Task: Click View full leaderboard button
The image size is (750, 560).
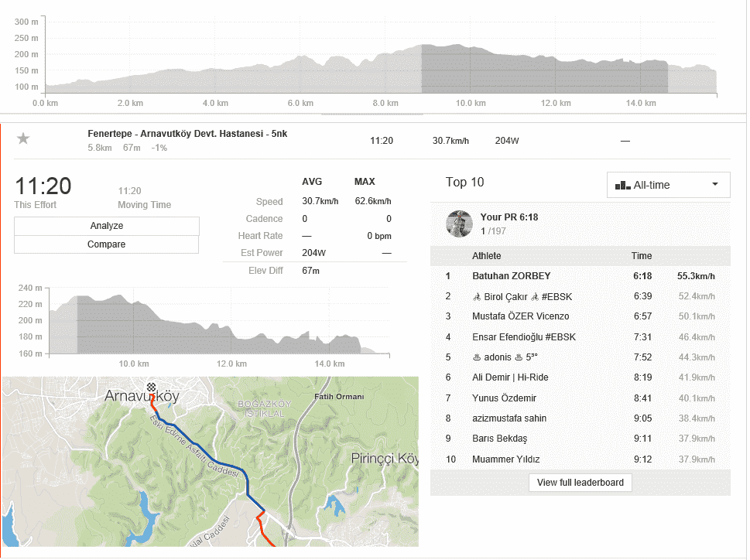Action: [x=580, y=483]
